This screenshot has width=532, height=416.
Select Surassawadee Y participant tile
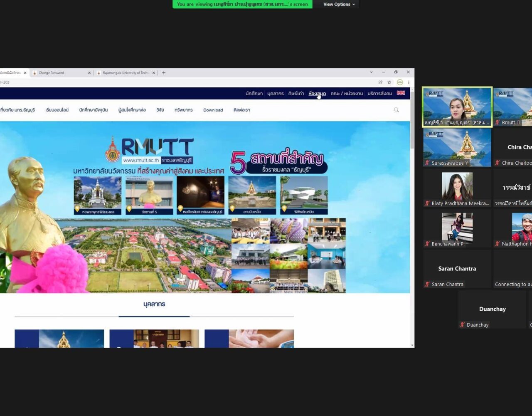click(x=457, y=147)
